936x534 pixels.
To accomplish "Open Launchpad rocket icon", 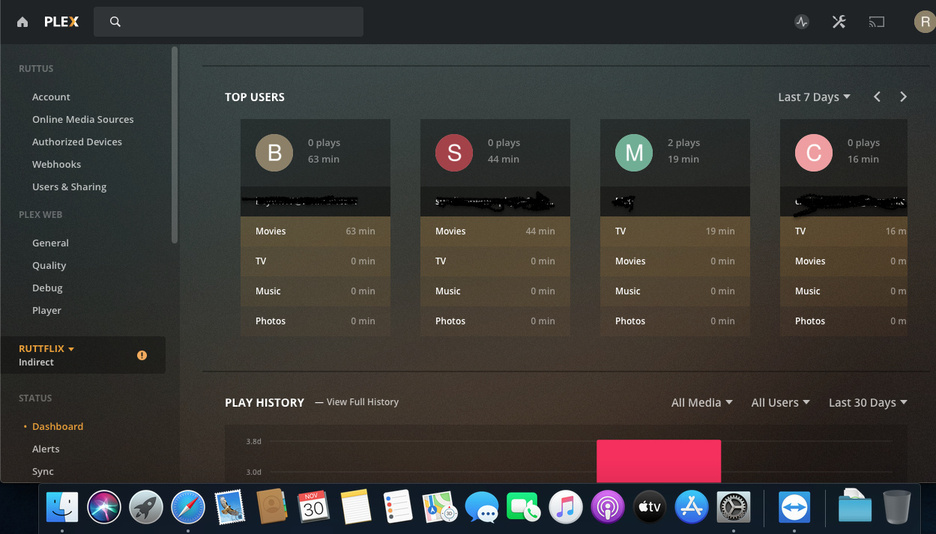I will click(x=146, y=507).
